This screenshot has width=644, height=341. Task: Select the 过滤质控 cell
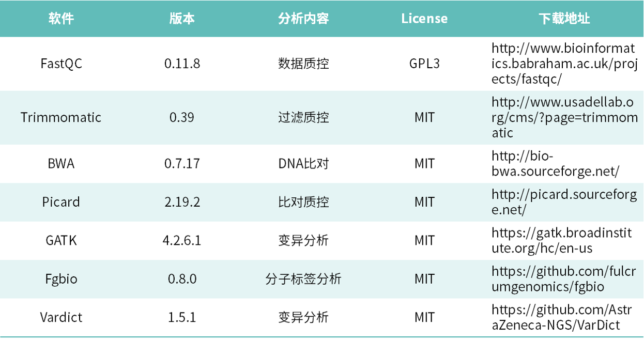(x=303, y=117)
